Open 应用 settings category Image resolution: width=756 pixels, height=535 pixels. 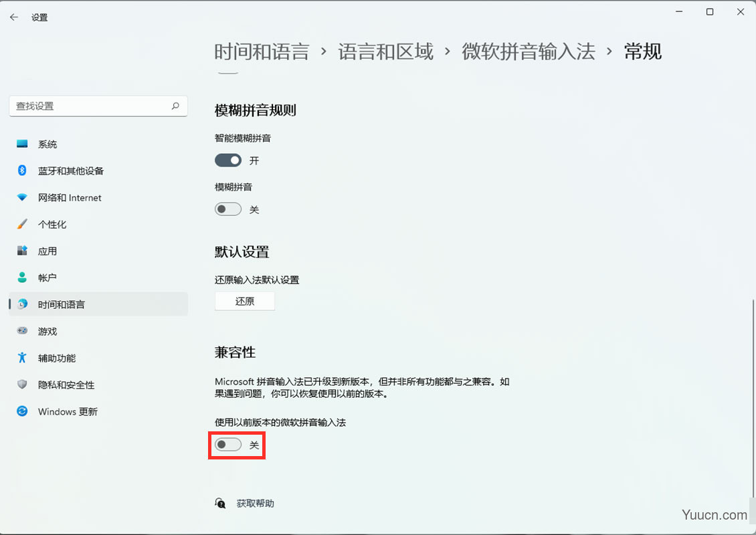(x=98, y=251)
